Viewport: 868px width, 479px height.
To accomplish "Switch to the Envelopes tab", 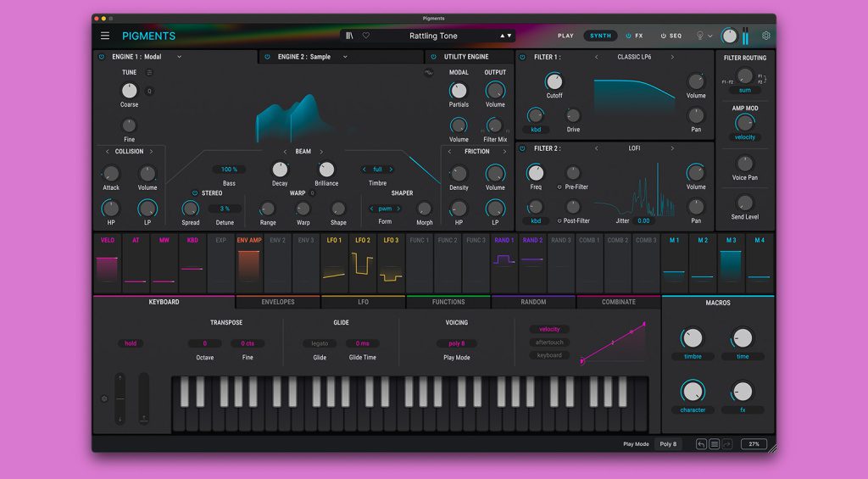I will [x=277, y=302].
